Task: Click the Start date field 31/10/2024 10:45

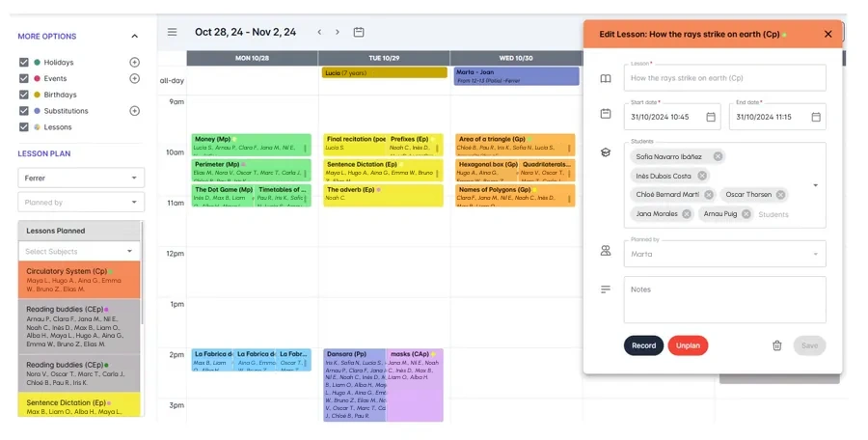Action: [x=672, y=117]
